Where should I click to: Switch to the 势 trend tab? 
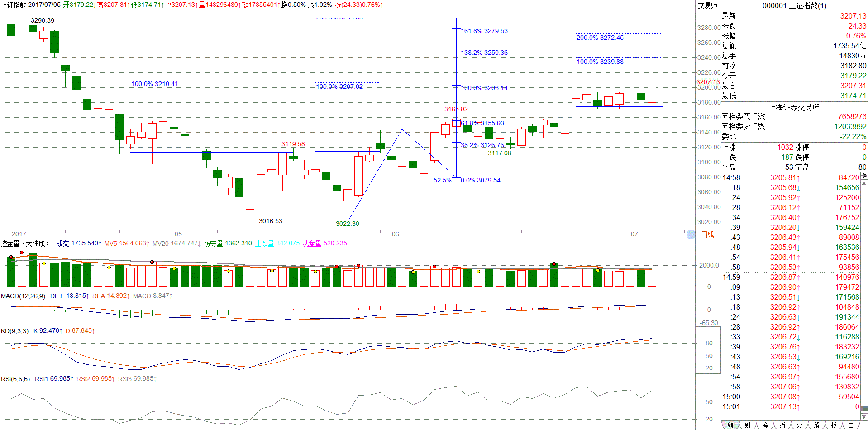(799, 425)
